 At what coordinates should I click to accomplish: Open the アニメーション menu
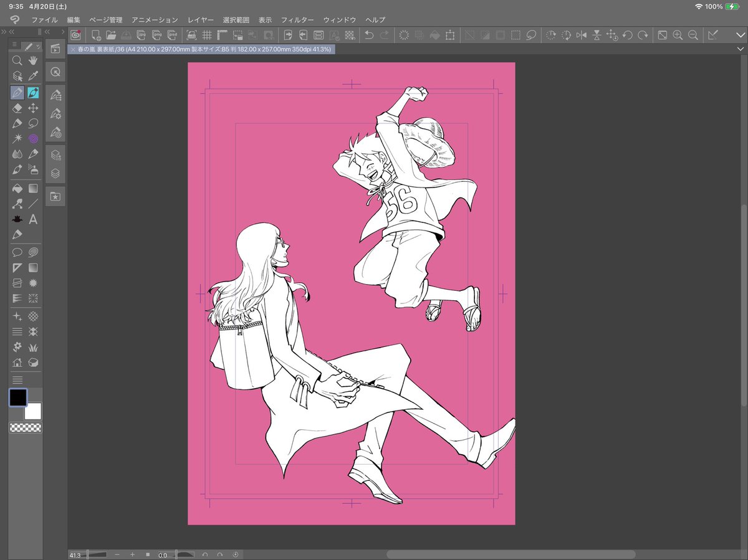click(155, 20)
